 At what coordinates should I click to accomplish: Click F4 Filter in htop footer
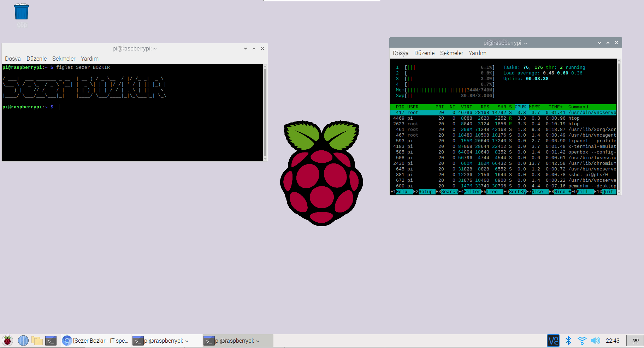pyautogui.click(x=469, y=192)
